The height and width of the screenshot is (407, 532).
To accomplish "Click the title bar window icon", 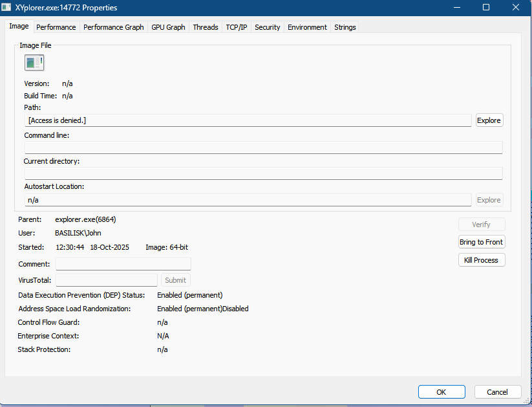I will [7, 8].
